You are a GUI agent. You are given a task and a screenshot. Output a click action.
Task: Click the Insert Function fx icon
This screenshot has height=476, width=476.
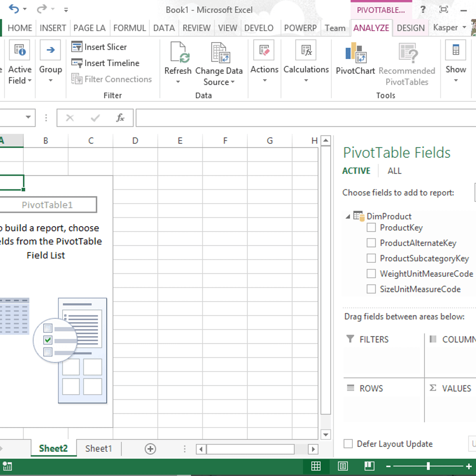[x=120, y=118]
